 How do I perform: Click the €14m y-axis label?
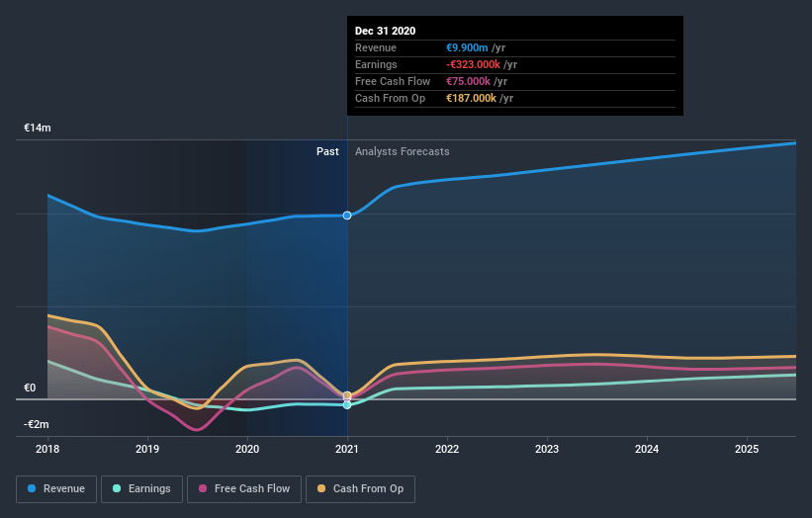click(x=38, y=128)
